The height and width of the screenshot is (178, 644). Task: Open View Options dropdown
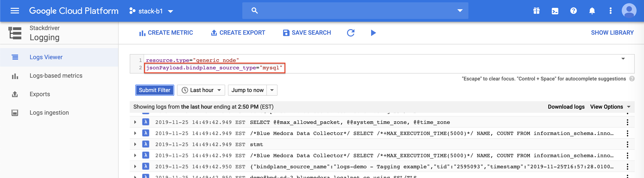point(610,107)
